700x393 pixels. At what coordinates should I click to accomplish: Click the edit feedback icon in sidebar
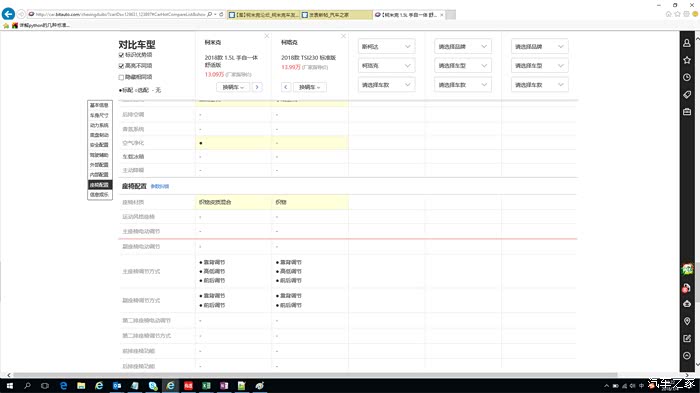click(x=687, y=339)
